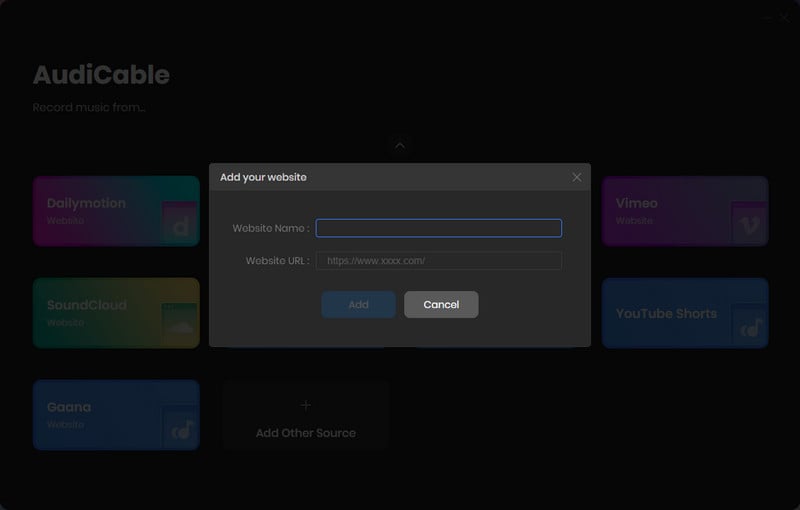The width and height of the screenshot is (800, 510).
Task: Click the 'Website URL :' label
Action: tap(278, 261)
